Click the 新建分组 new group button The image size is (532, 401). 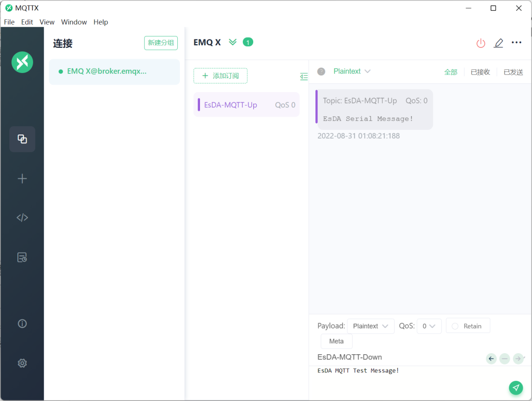pos(161,43)
